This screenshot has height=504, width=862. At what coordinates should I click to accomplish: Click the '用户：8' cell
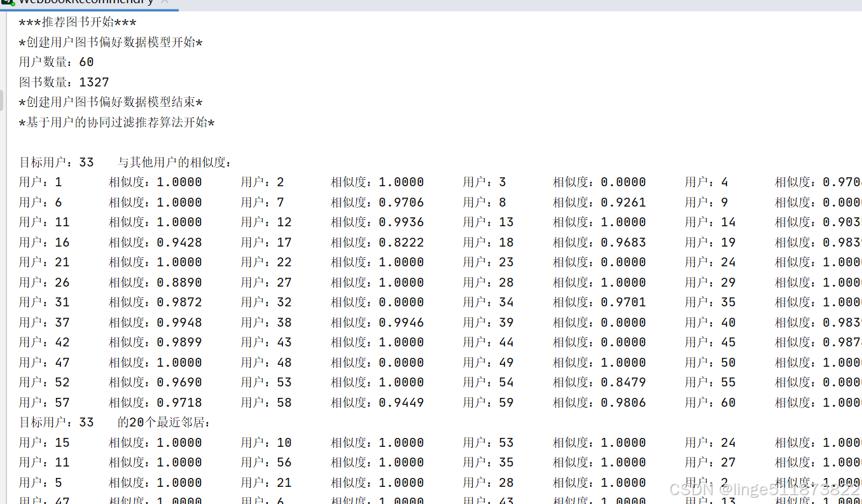coord(484,203)
